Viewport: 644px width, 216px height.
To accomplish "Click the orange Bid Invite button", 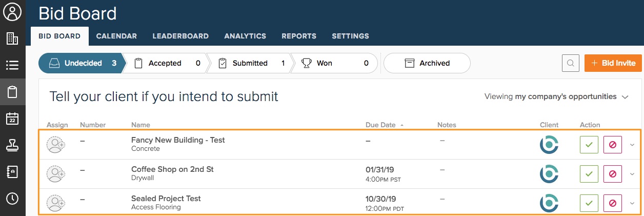I will click(x=613, y=63).
